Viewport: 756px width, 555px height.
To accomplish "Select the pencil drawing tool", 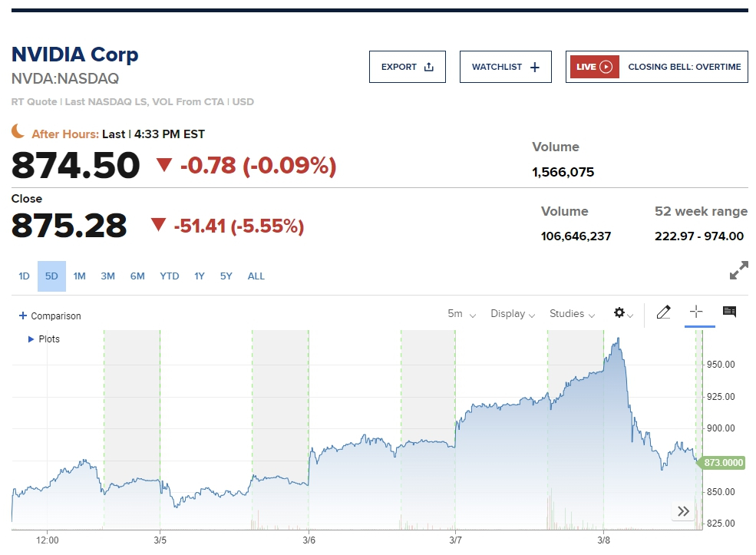I will 664,312.
